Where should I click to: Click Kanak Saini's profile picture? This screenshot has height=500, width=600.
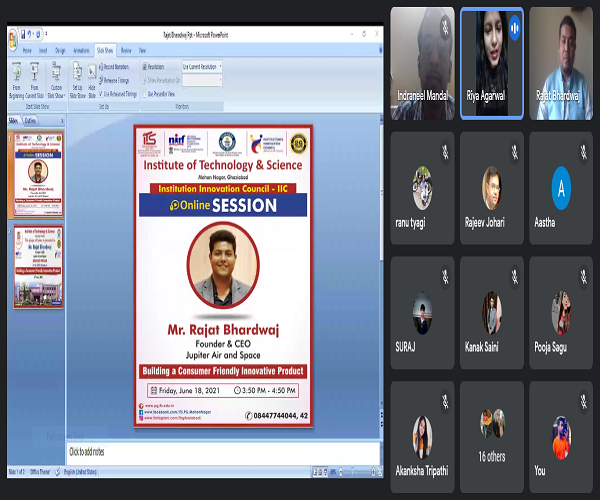492,313
